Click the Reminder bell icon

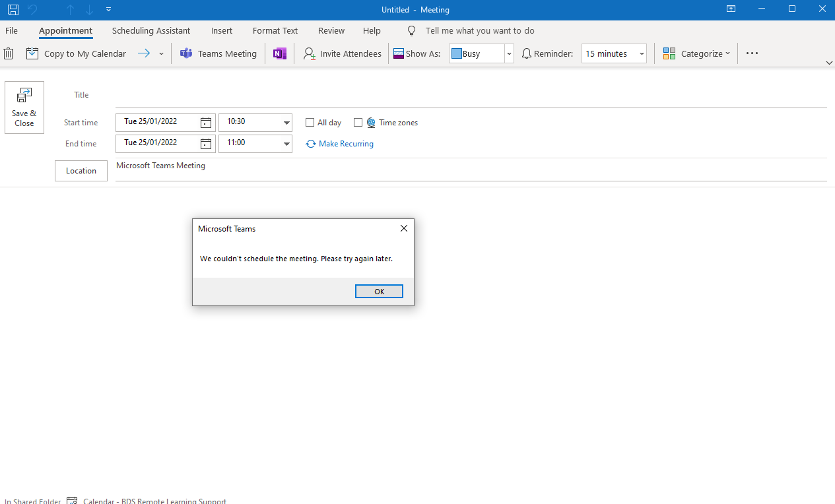click(x=527, y=53)
